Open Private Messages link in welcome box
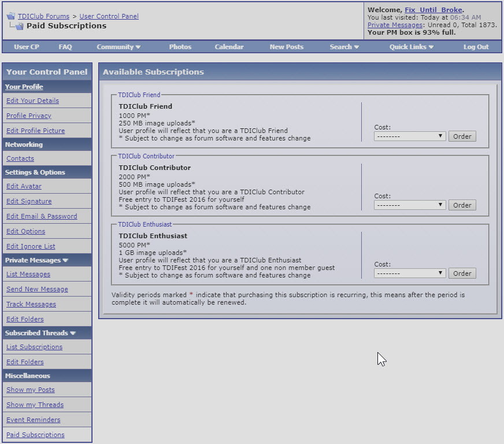 click(395, 25)
